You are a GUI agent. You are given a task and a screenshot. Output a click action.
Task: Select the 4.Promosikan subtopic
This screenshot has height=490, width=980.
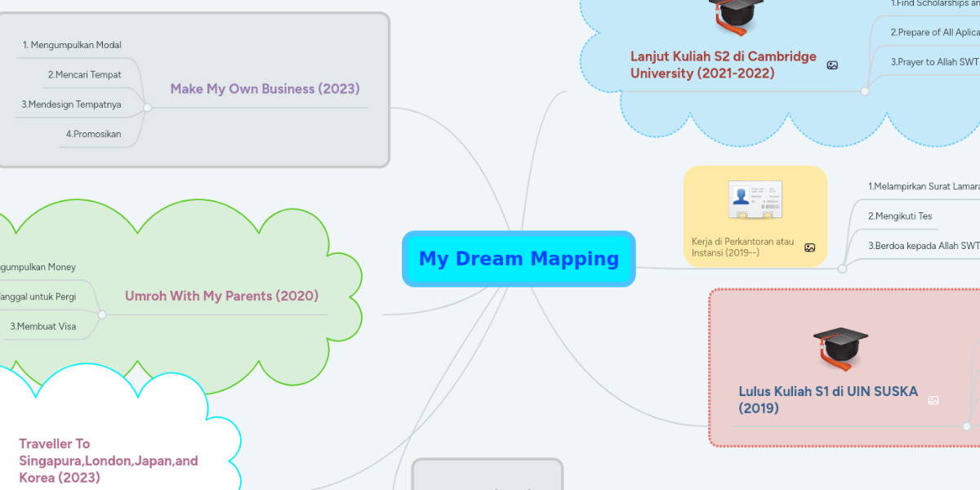coord(93,134)
